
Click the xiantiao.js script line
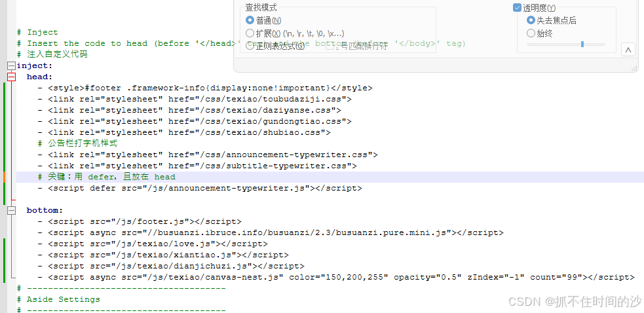pyautogui.click(x=163, y=255)
